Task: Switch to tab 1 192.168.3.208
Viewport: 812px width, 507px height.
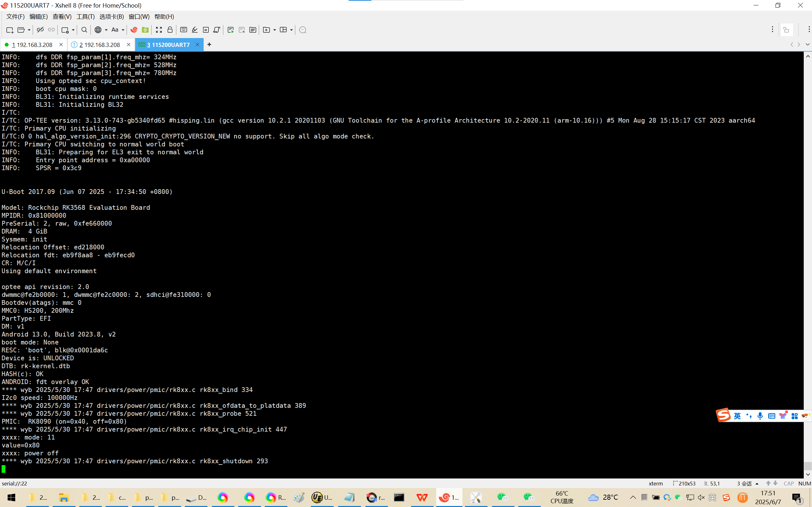Action: (32, 45)
